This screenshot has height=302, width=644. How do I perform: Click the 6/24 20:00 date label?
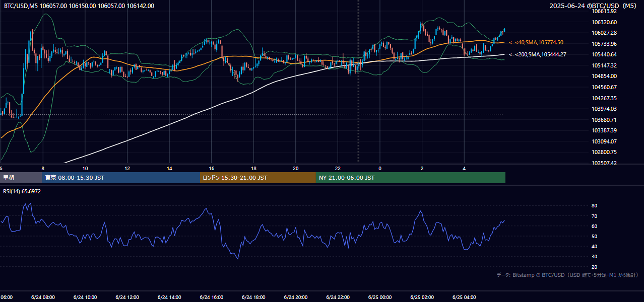[x=296, y=297]
